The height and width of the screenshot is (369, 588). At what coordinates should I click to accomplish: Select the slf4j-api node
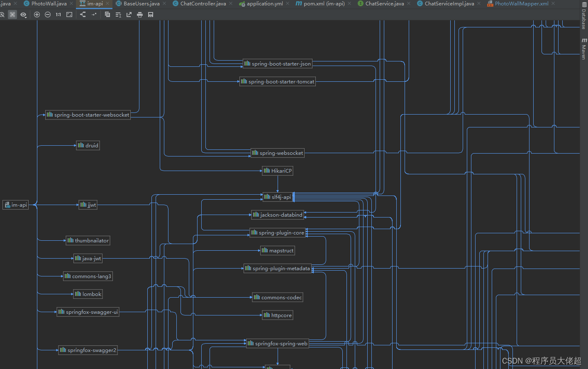coord(278,197)
